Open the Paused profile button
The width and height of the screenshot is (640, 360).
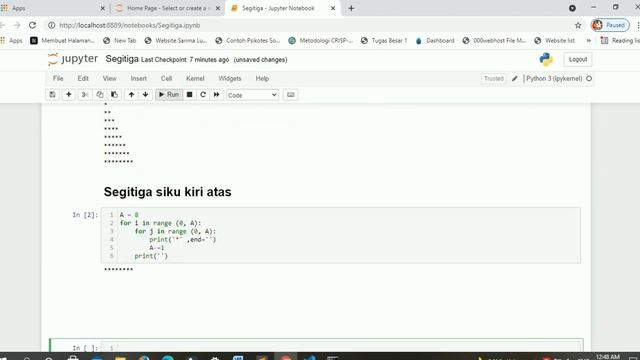tap(610, 25)
